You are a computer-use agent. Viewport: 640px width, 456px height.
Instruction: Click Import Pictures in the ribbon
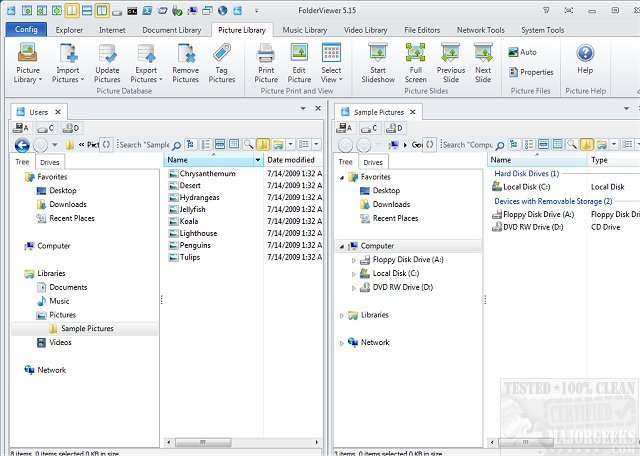point(68,63)
